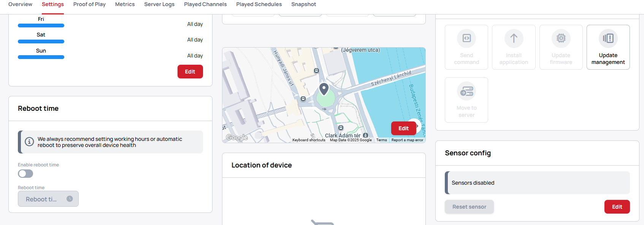Click the clock icon in Reboot time field
Image resolution: width=644 pixels, height=225 pixels.
70,199
